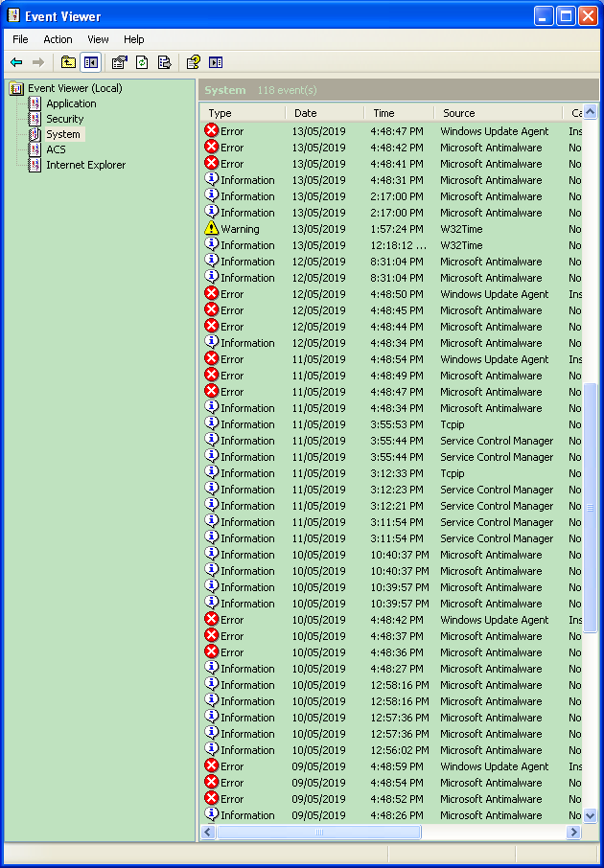Click information icon for 12/05/2019 4:48:34 PM event
Viewport: 604px width, 868px height.
tap(211, 342)
